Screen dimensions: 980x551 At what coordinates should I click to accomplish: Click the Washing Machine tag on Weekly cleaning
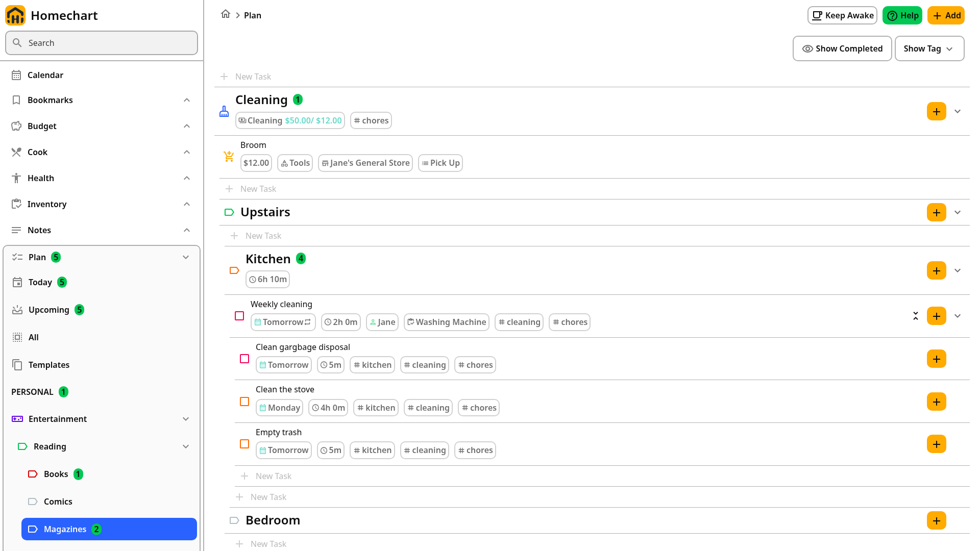(x=446, y=322)
